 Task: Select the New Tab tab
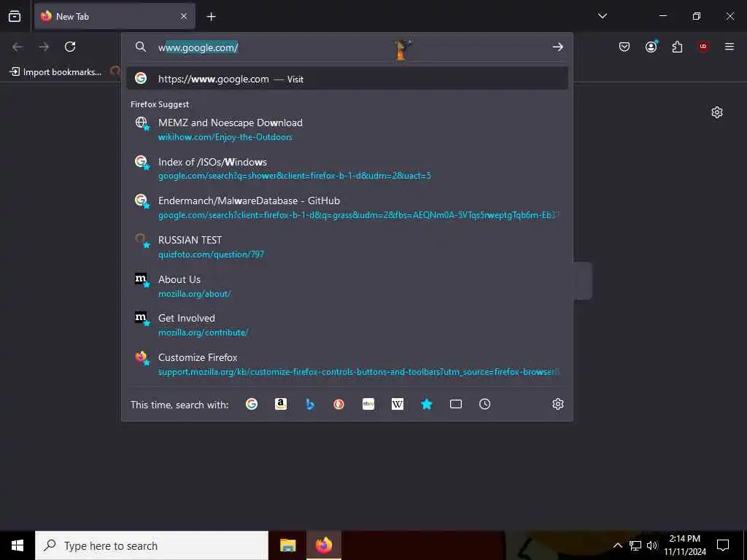pos(115,17)
